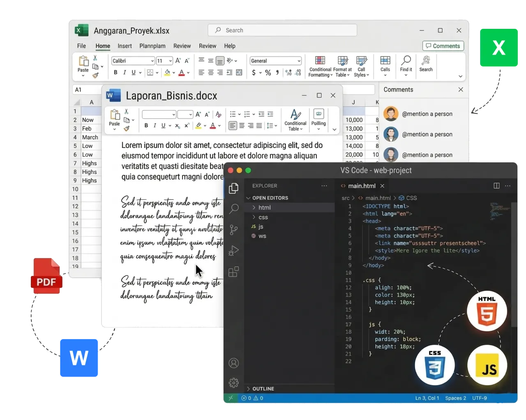Toggle align left in the Word ribbon
Image resolution: width=526 pixels, height=420 pixels.
pos(233,126)
